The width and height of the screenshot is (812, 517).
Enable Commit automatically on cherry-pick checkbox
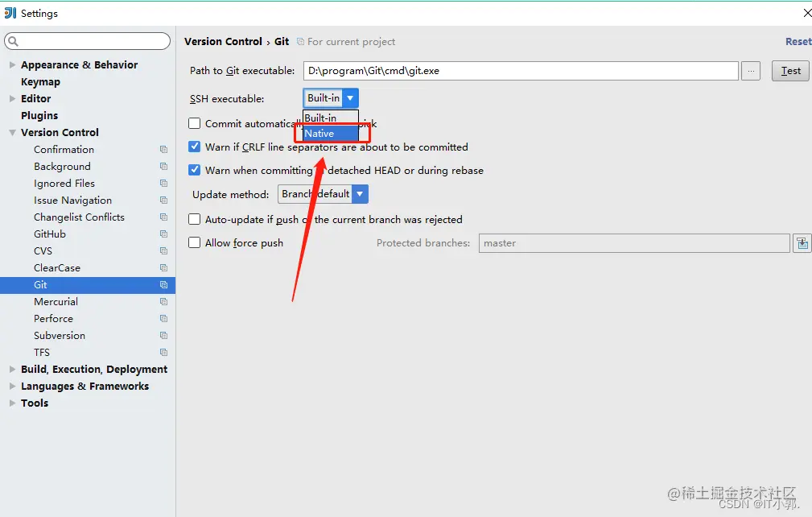point(194,123)
